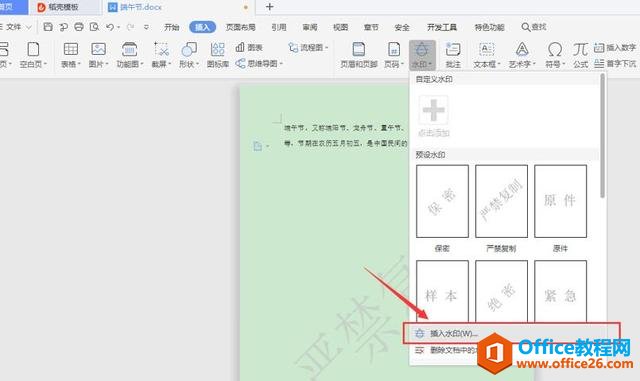This screenshot has width=640, height=381.
Task: Open the 开发工具 ribbon tab
Action: pos(442,27)
